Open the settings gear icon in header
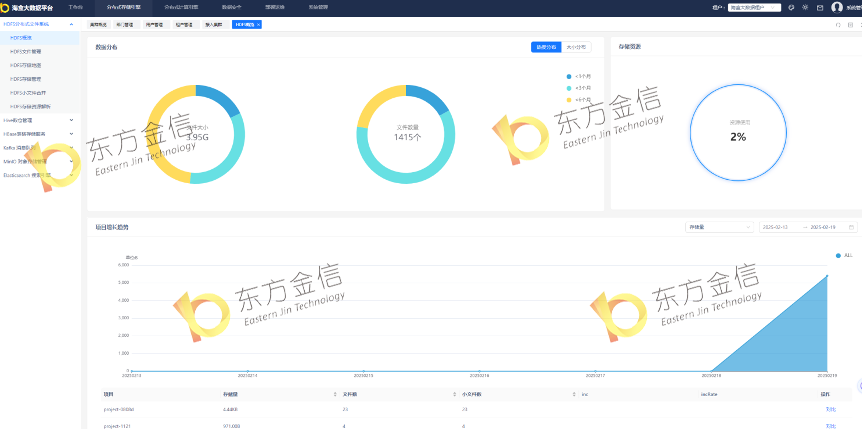Screen dimensions: 862x429 [x=805, y=8]
